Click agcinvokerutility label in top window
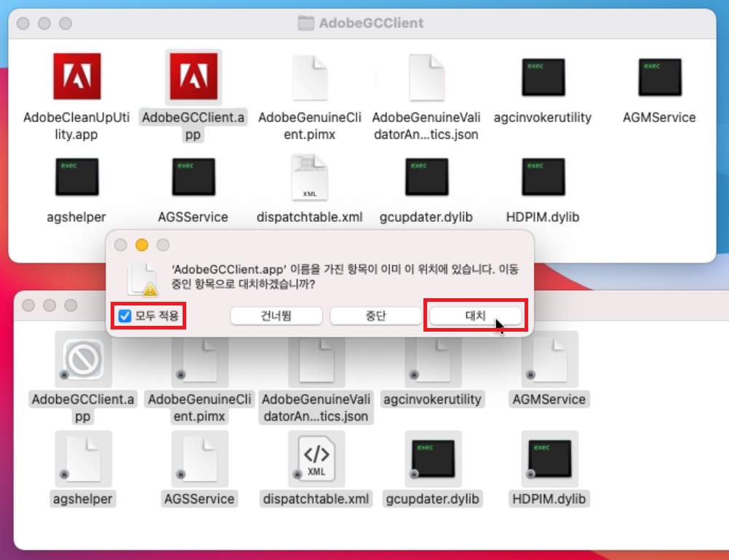Screen dimensions: 729x560 [x=543, y=118]
